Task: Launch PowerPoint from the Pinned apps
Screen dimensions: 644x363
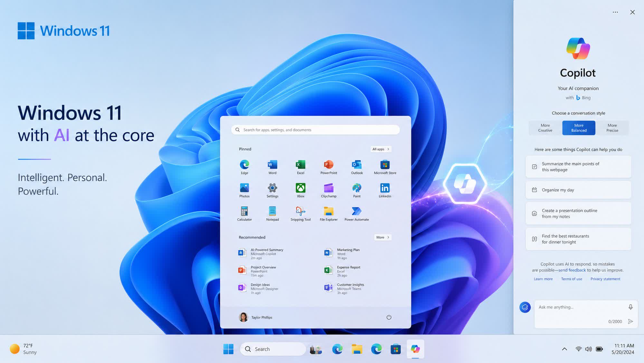Action: click(x=328, y=167)
